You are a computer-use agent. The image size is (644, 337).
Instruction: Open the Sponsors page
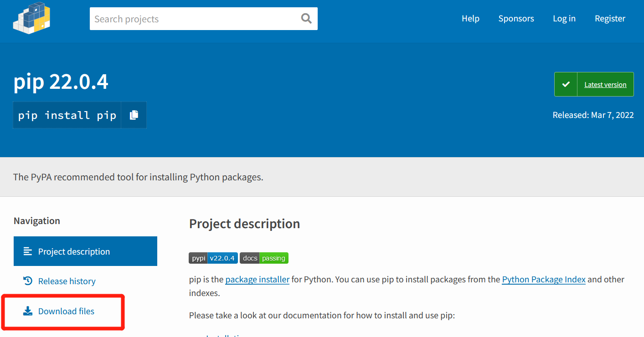(x=516, y=19)
